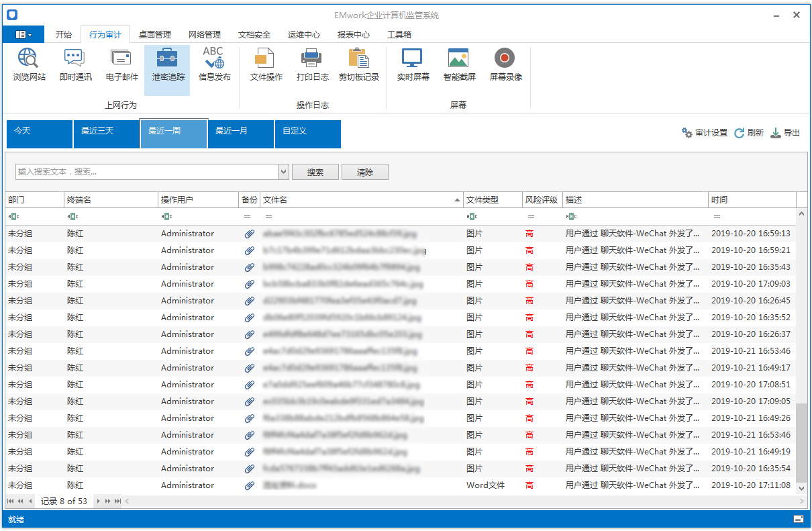The image size is (812, 531).
Task: Click the 信息发布 information publishing icon
Action: (x=214, y=66)
